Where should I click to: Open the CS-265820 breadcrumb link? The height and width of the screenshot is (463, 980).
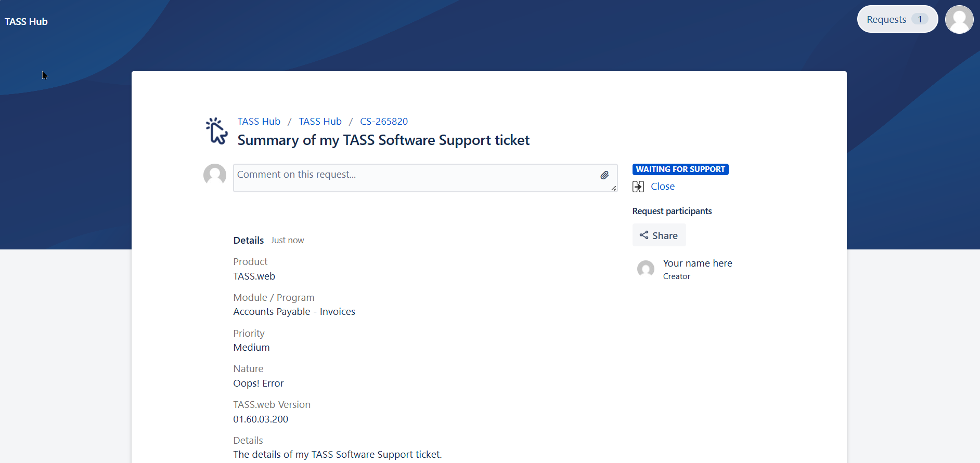click(384, 121)
